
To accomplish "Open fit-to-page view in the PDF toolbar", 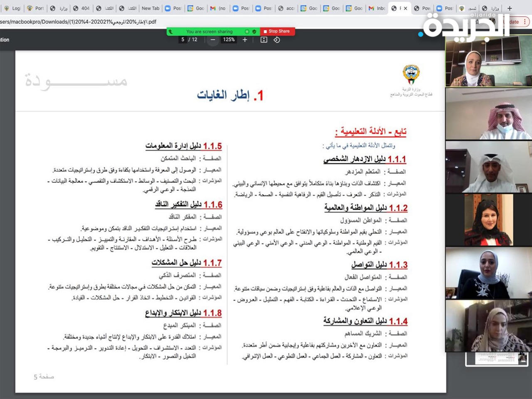I will [x=263, y=39].
